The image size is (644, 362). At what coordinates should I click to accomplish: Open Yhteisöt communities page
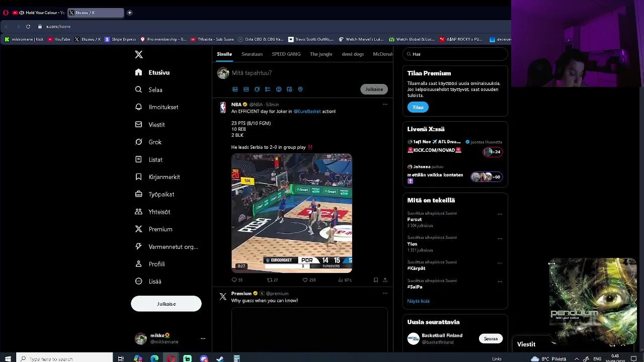153,212
